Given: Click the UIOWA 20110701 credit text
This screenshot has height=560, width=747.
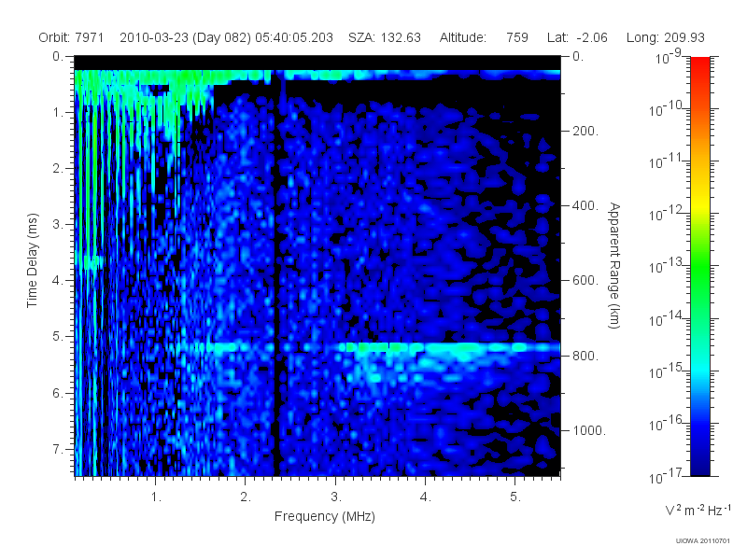Looking at the screenshot, I should tap(703, 540).
